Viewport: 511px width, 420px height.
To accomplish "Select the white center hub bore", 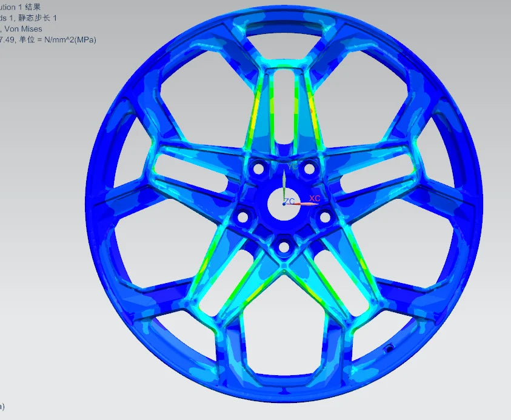I will pyautogui.click(x=284, y=204).
